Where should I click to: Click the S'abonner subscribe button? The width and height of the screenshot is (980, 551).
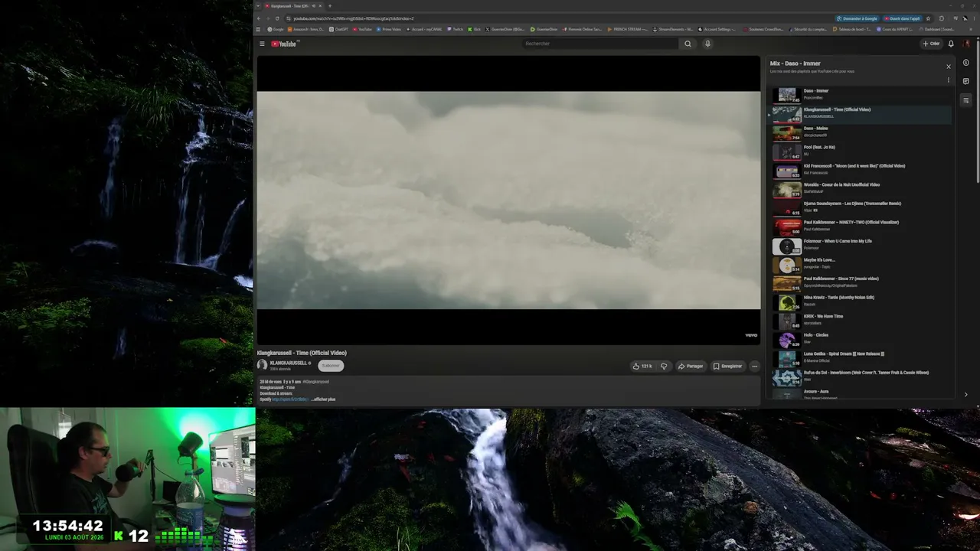(x=331, y=366)
